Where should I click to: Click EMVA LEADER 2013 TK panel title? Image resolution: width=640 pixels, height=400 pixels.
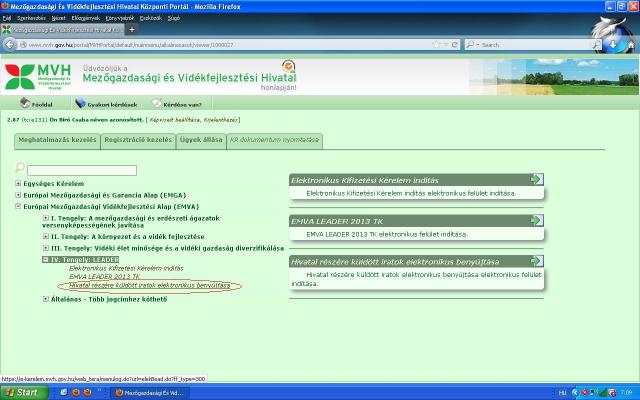pyautogui.click(x=337, y=222)
